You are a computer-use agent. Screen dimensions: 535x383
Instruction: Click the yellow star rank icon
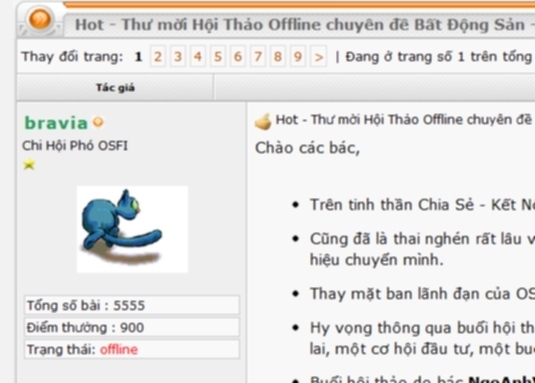click(x=29, y=164)
